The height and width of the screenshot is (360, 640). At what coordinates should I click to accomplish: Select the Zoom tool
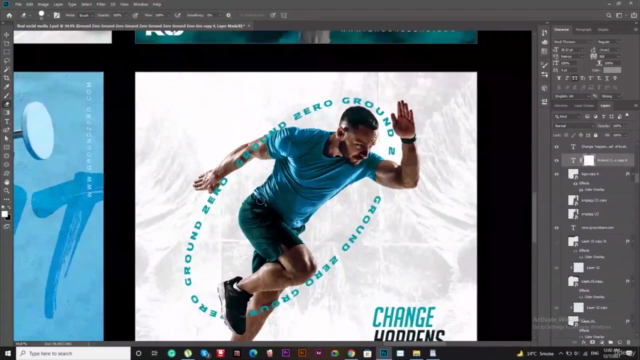click(7, 191)
